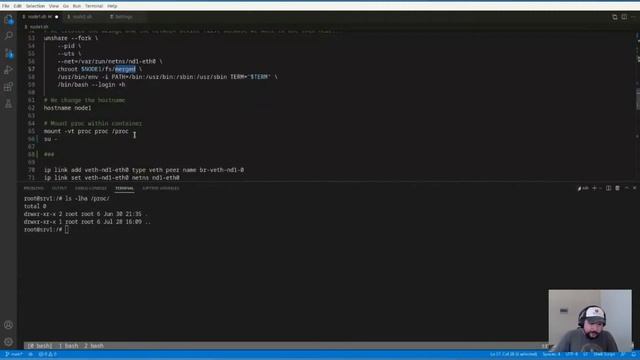Screen dimensions: 640x360
Task: Click the git branch indicator in status bar
Action: click(13, 354)
